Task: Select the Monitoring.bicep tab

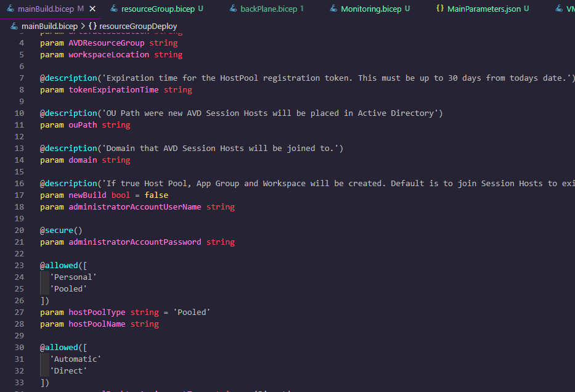Action: (370, 9)
